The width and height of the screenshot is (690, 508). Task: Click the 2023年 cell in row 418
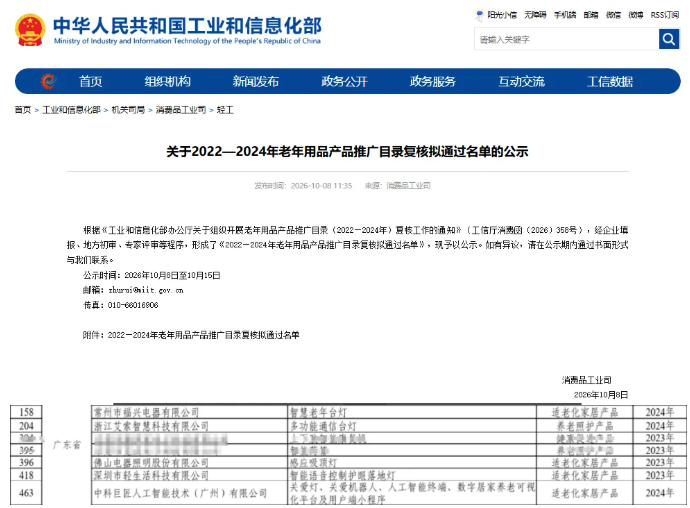tap(660, 475)
